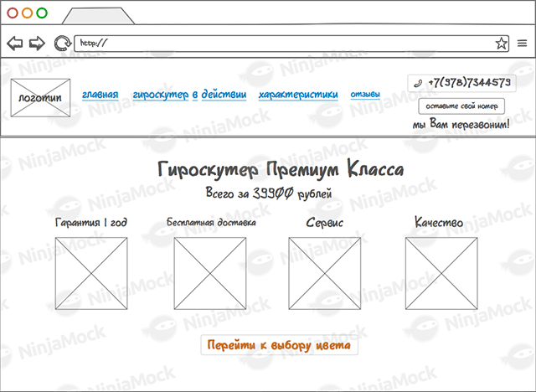
Task: Click the Бесплатная доставка label
Action: (x=211, y=222)
